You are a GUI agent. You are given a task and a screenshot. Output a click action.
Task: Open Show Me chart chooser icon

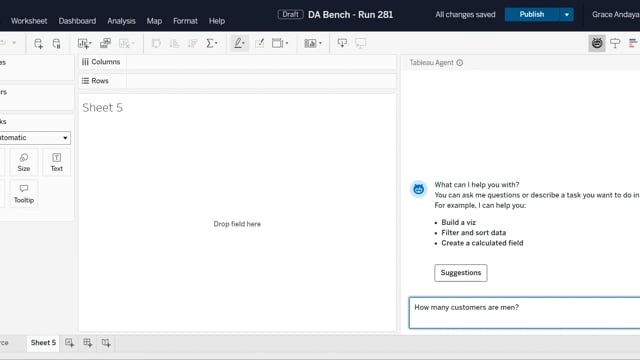pyautogui.click(x=633, y=43)
